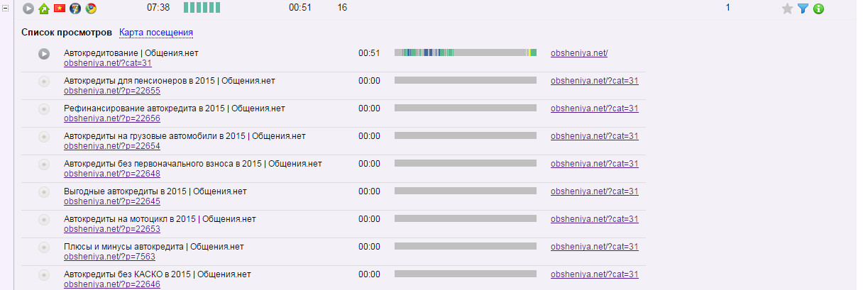Show visit details via green info icon

tap(818, 9)
